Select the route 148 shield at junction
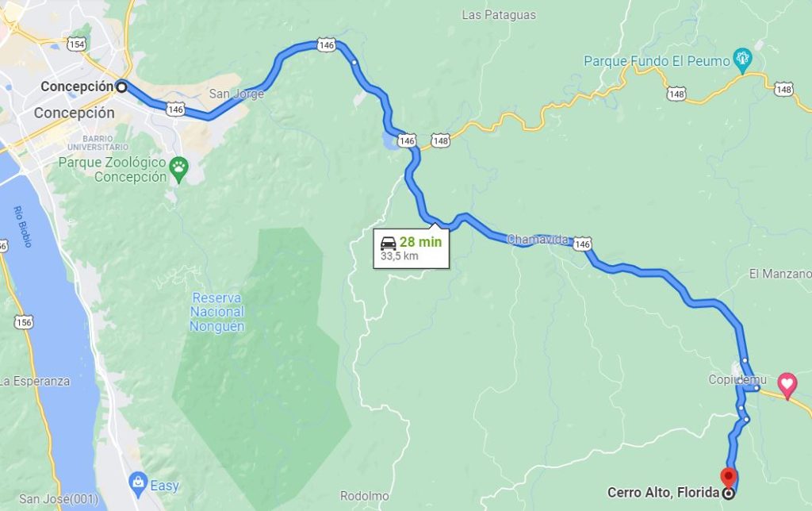812x511 pixels. [x=440, y=140]
